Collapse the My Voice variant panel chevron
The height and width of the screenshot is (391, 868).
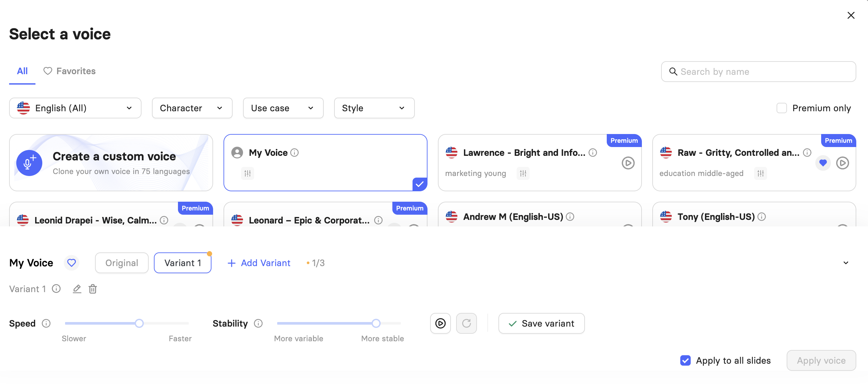(846, 263)
